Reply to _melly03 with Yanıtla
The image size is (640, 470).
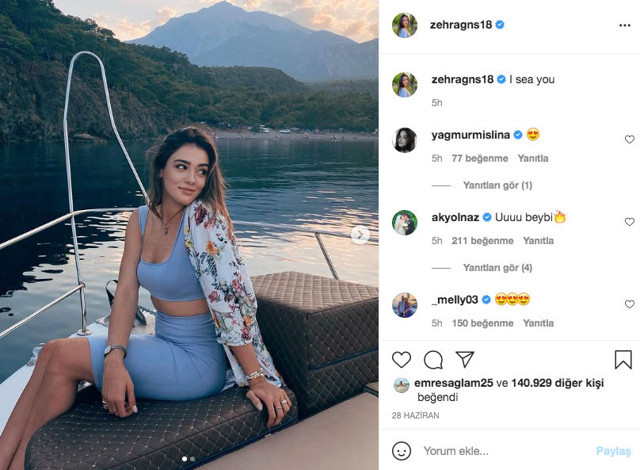pyautogui.click(x=538, y=323)
